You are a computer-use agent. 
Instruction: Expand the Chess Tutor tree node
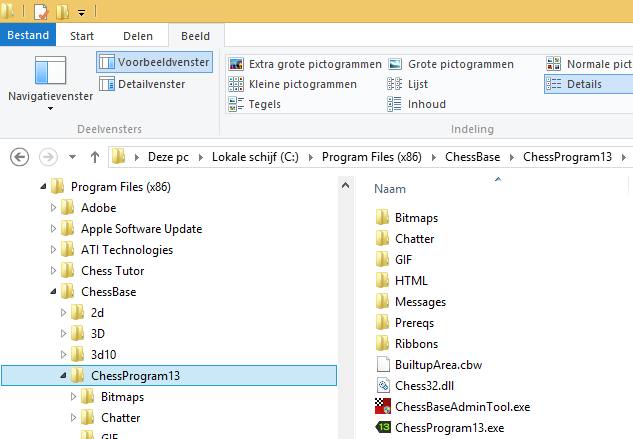[53, 271]
